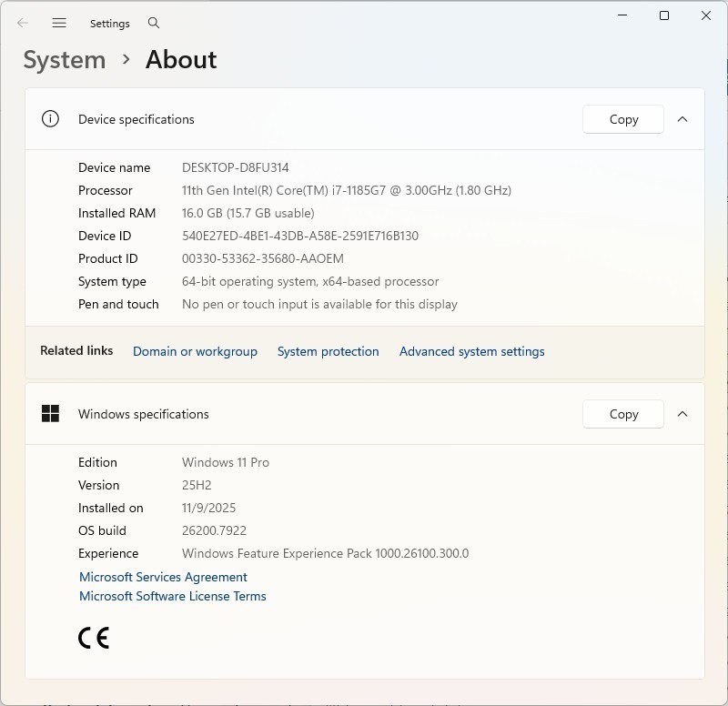Collapse the Device specifications section

(682, 119)
